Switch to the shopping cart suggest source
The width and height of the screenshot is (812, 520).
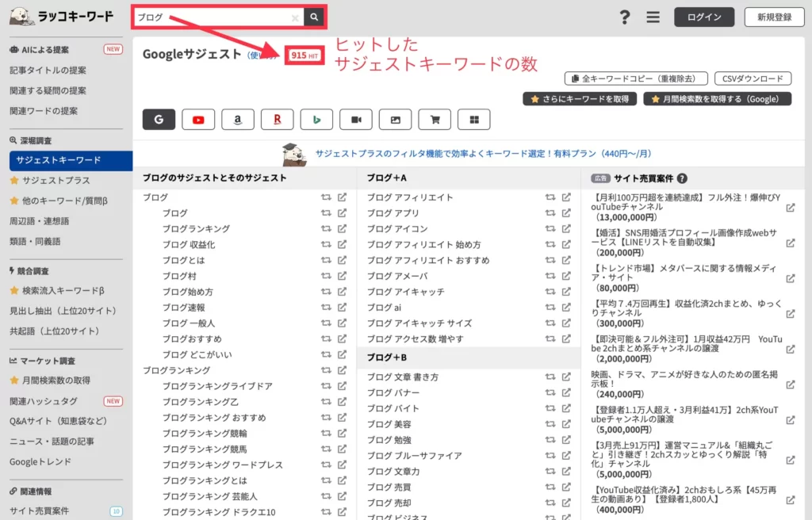point(435,120)
